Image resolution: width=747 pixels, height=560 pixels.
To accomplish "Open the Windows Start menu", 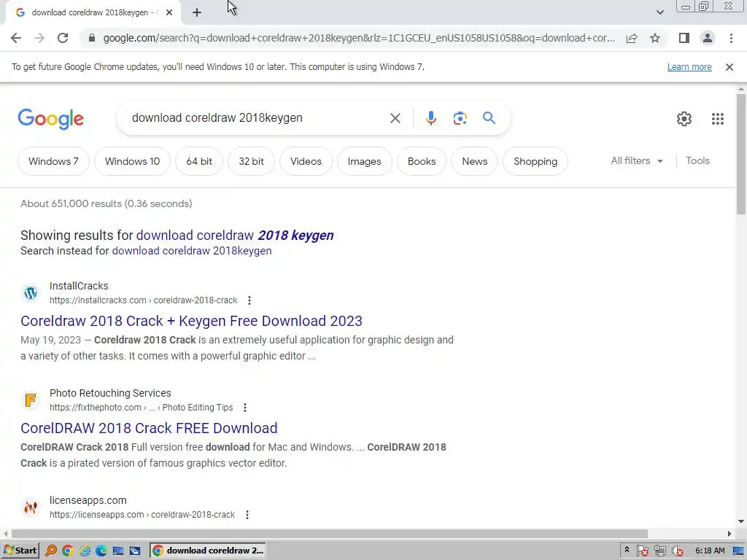I will (20, 551).
